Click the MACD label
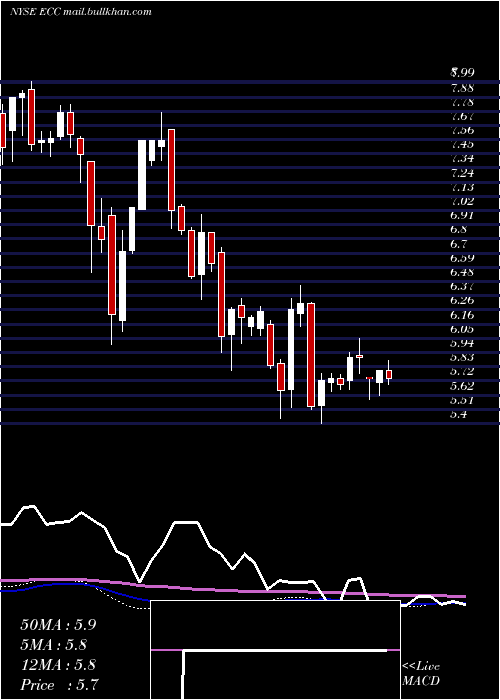500x700 pixels. click(x=420, y=681)
